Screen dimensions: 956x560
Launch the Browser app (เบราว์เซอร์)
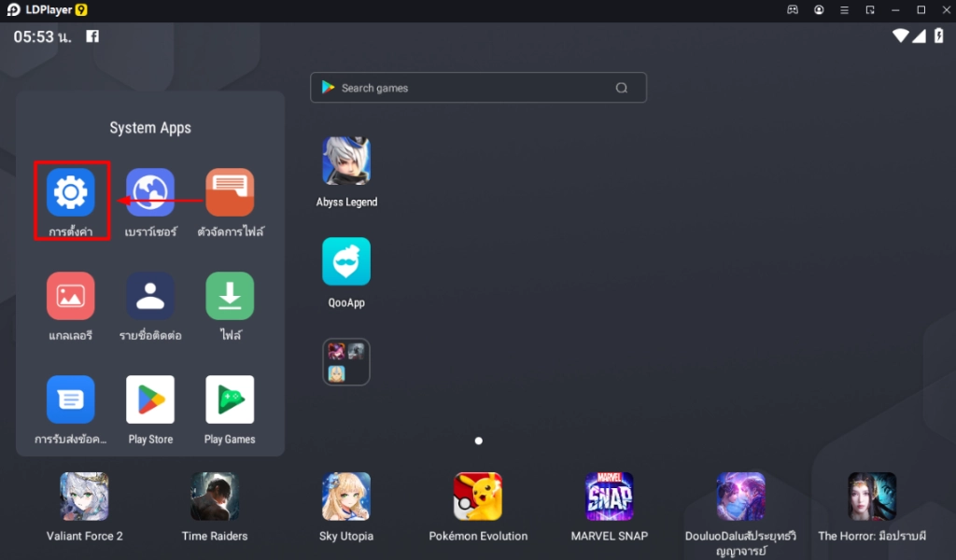150,192
